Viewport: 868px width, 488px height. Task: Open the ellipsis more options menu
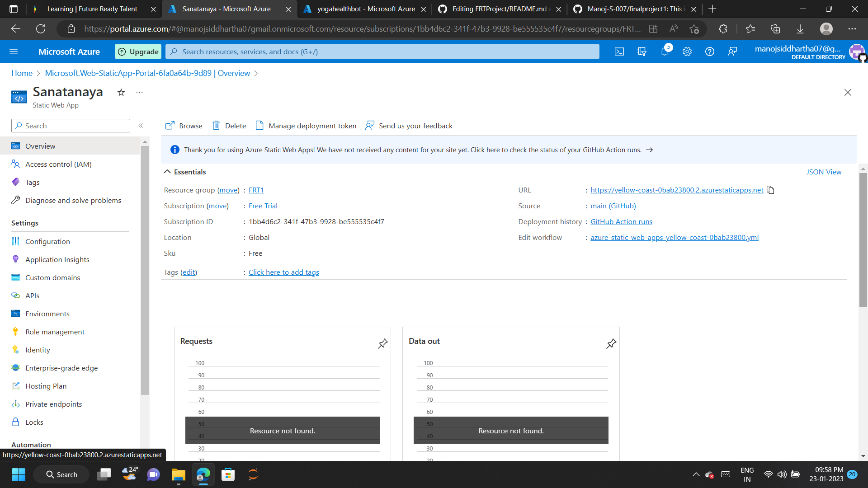(139, 93)
